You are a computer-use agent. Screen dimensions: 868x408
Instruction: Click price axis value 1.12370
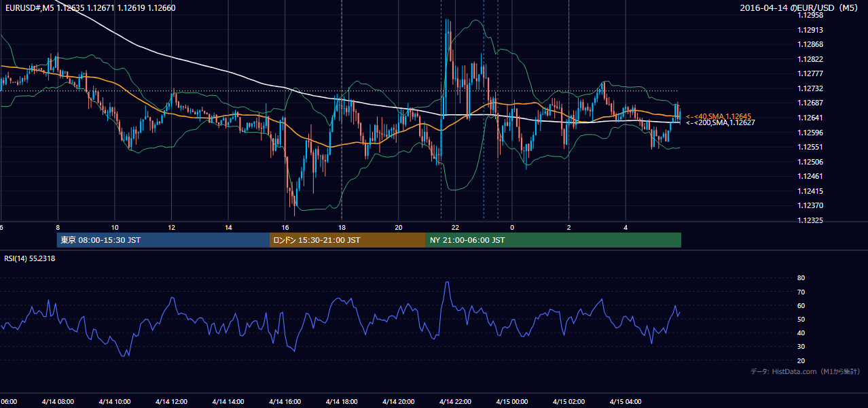point(810,205)
